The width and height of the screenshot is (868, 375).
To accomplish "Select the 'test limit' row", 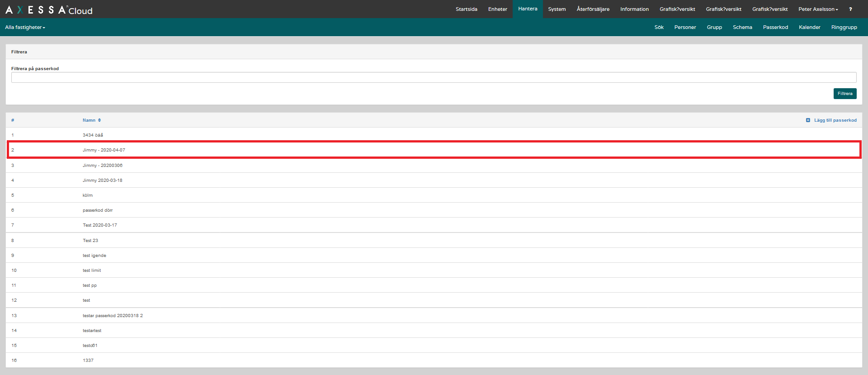I will pos(434,270).
